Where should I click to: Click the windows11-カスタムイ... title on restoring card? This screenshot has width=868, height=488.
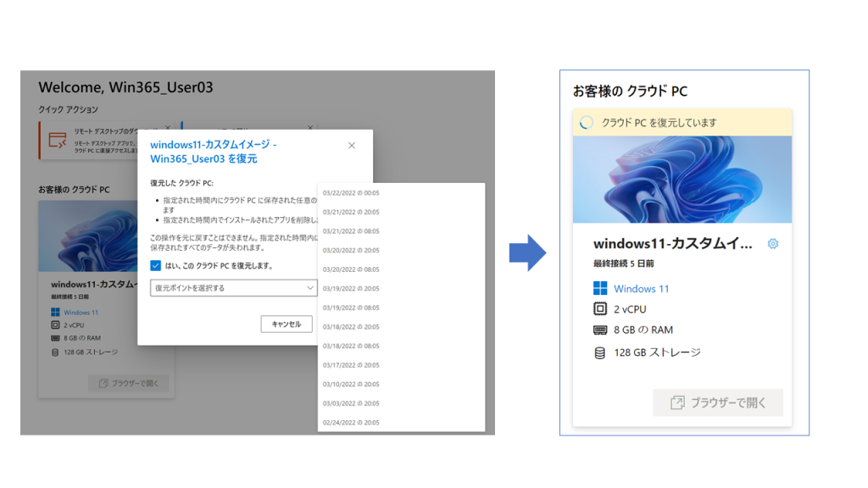[x=672, y=243]
